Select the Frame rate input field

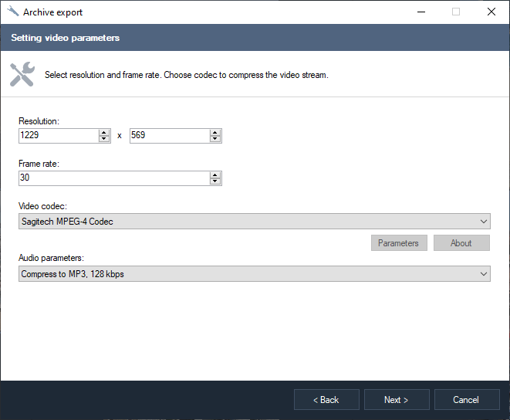[x=113, y=178]
